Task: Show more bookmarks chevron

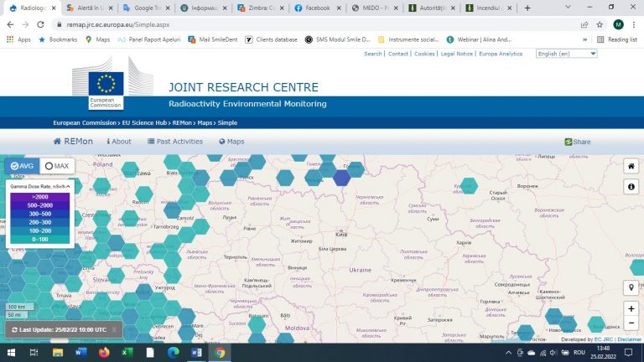Action: pyautogui.click(x=584, y=39)
